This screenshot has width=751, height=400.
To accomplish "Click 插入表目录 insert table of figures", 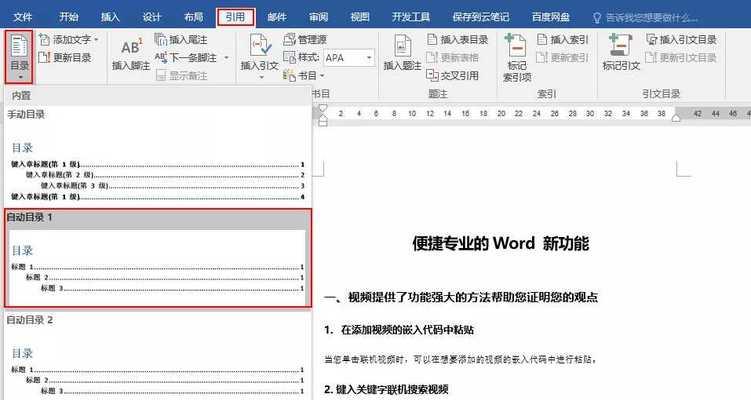I will click(x=457, y=39).
